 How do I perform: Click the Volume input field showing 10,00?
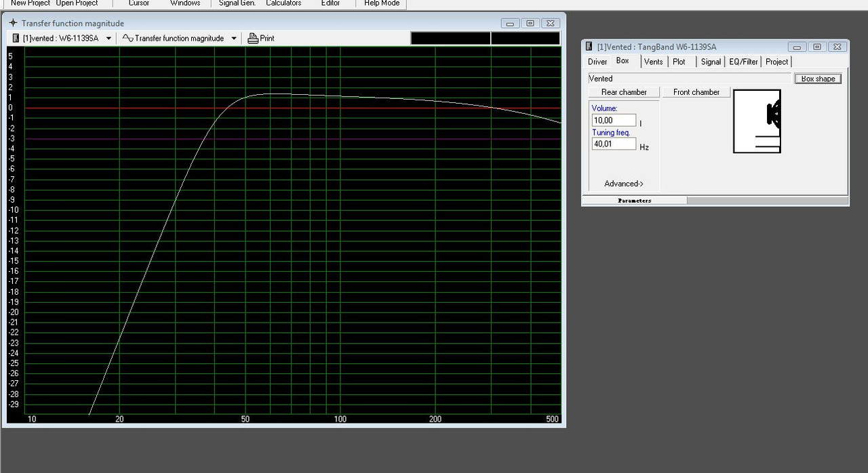pos(614,121)
